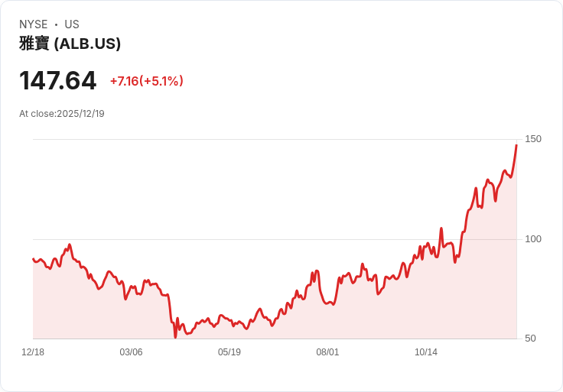Select the 12/18 date on x-axis
This screenshot has height=392, width=563.
[x=33, y=352]
